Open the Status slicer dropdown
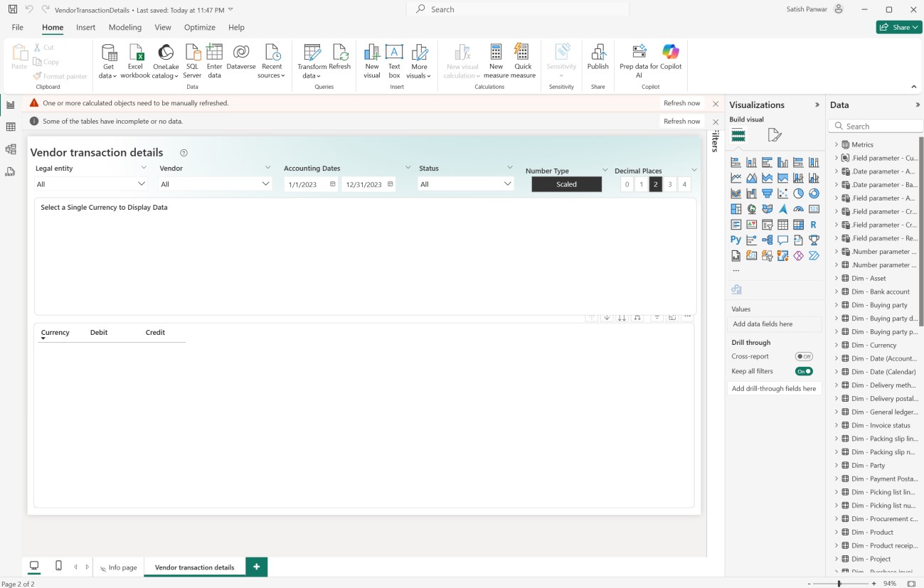 [x=466, y=184]
